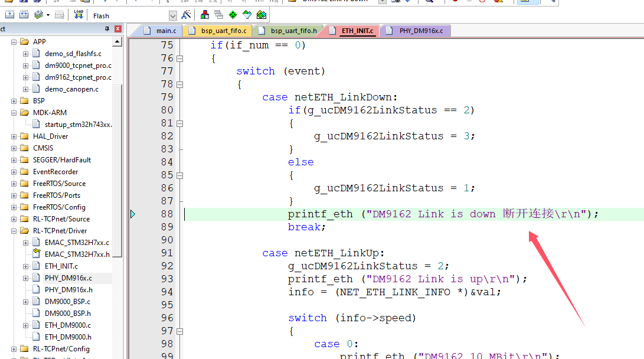Open Options for Target magic wand icon

pyautogui.click(x=186, y=15)
